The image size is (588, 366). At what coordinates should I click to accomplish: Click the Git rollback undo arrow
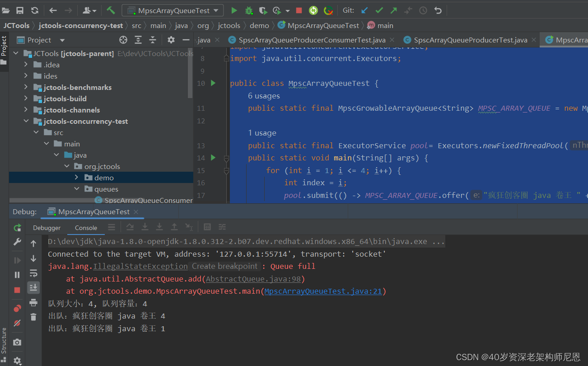click(438, 10)
